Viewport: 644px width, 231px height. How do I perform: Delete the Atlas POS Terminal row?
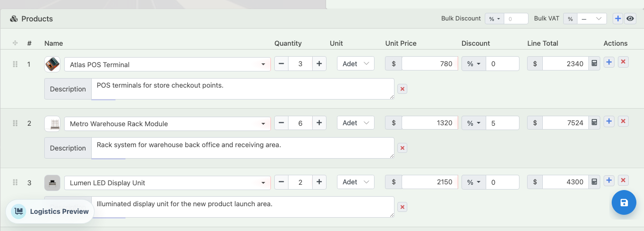coord(624,62)
